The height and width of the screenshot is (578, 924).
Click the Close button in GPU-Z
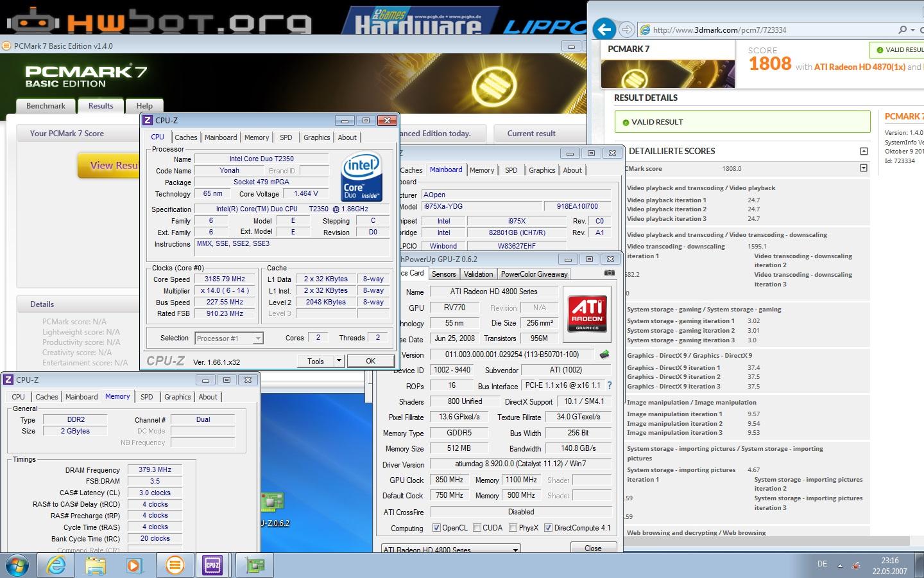(x=594, y=548)
